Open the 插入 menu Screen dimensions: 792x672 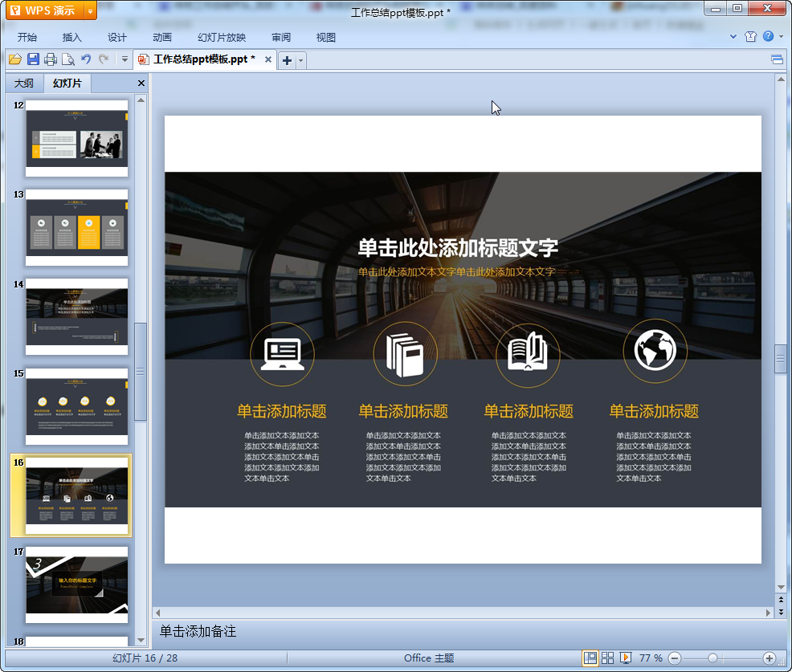coord(72,38)
